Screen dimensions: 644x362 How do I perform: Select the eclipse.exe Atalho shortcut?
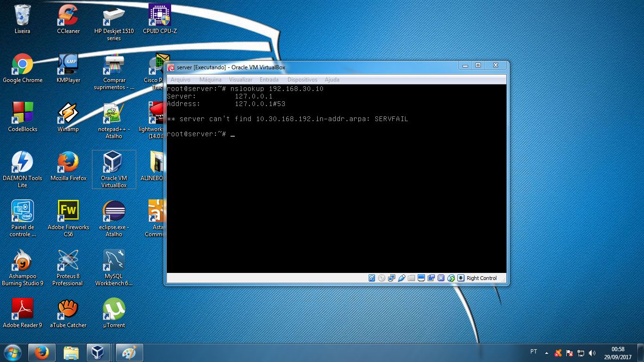click(114, 219)
